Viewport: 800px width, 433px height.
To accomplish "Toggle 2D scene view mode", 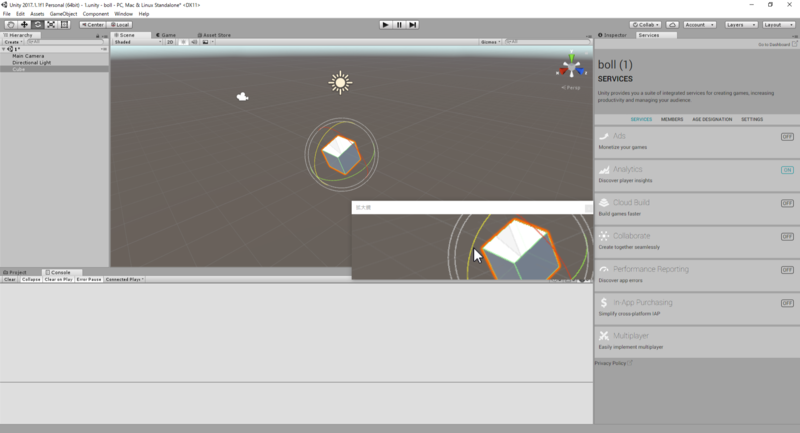I will point(170,42).
